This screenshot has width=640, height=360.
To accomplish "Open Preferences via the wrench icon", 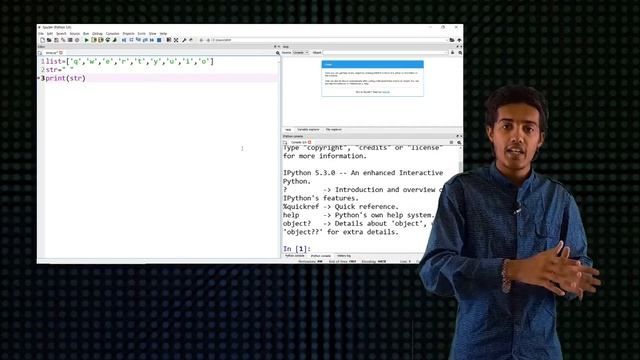I will pyautogui.click(x=184, y=40).
